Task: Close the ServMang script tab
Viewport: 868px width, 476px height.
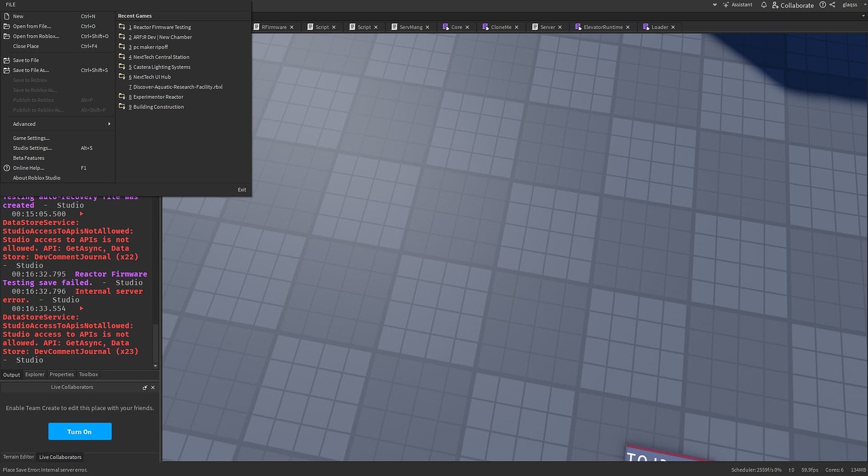Action: (428, 27)
